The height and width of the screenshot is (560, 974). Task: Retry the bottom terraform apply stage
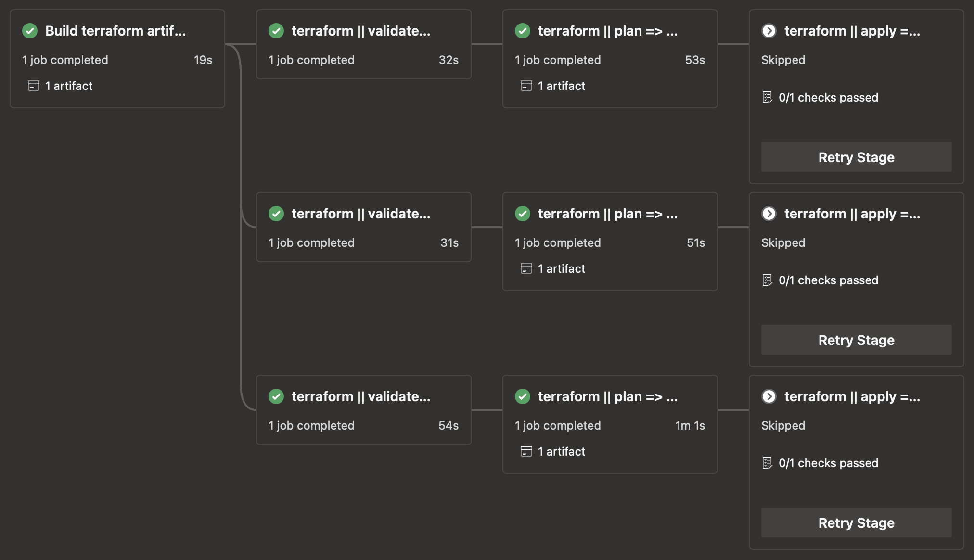click(x=856, y=523)
